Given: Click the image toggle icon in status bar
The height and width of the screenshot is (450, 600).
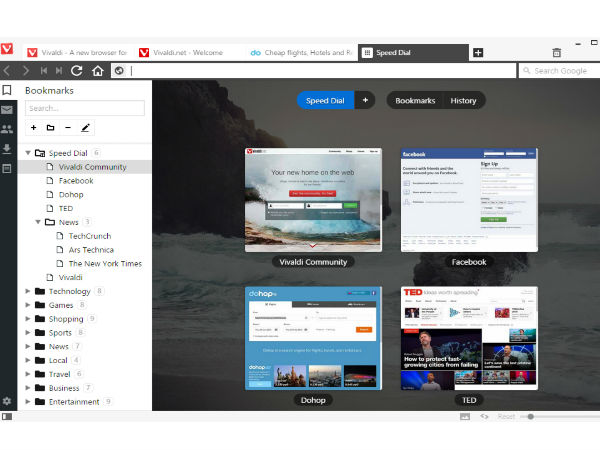Looking at the screenshot, I should coord(465,417).
